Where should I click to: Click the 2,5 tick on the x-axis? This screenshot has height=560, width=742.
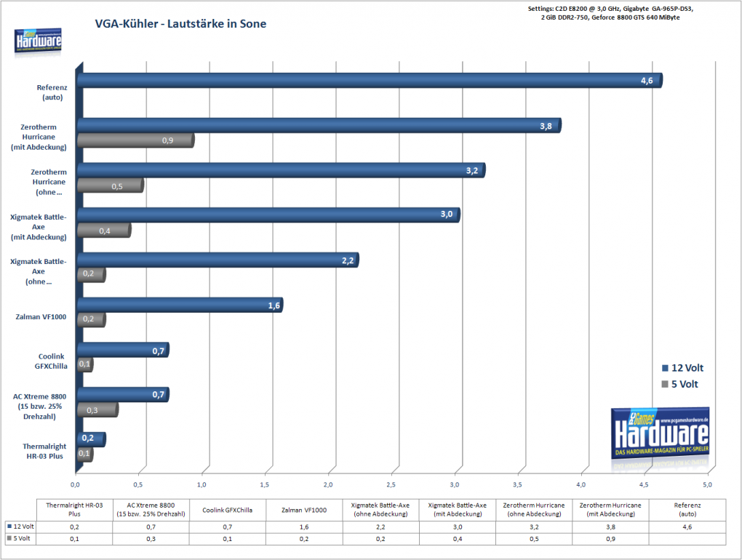click(391, 485)
